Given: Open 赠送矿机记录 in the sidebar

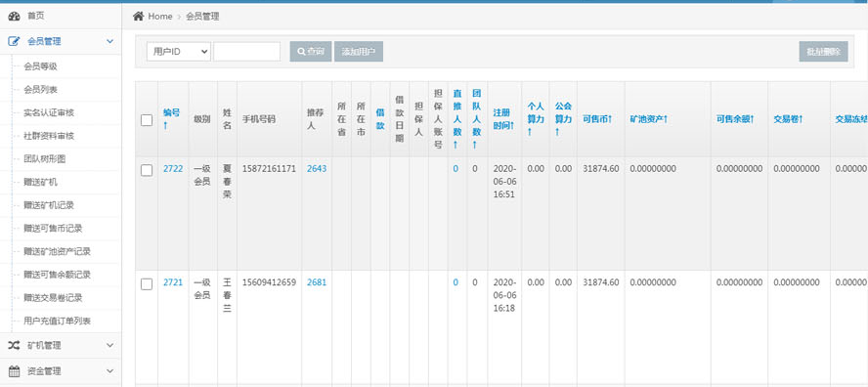Looking at the screenshot, I should coord(49,205).
